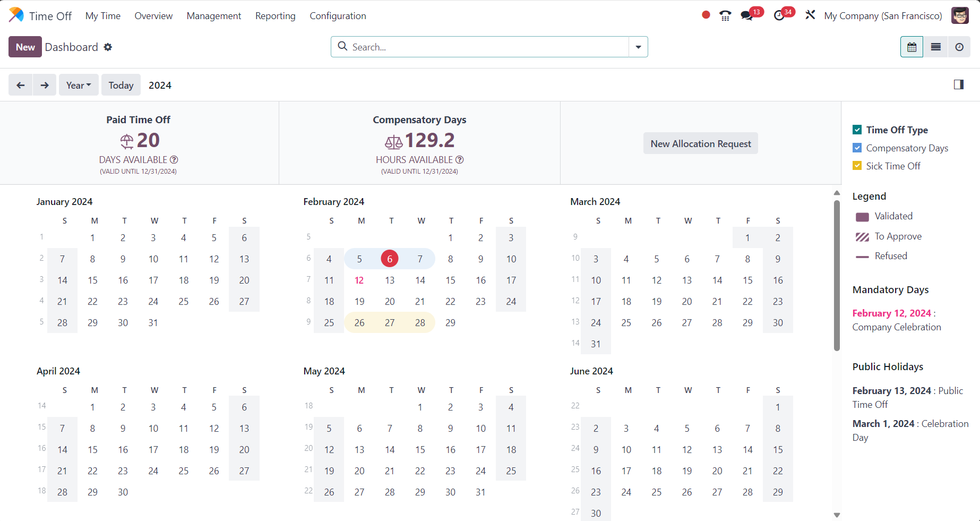Click the New Allocation Request button
The width and height of the screenshot is (980, 521).
[700, 143]
